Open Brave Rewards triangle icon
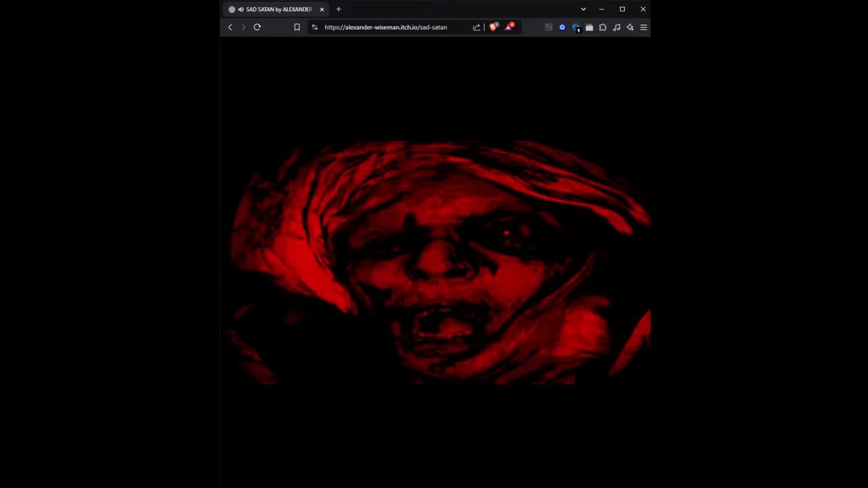Viewport: 868px width, 488px height. [x=509, y=26]
